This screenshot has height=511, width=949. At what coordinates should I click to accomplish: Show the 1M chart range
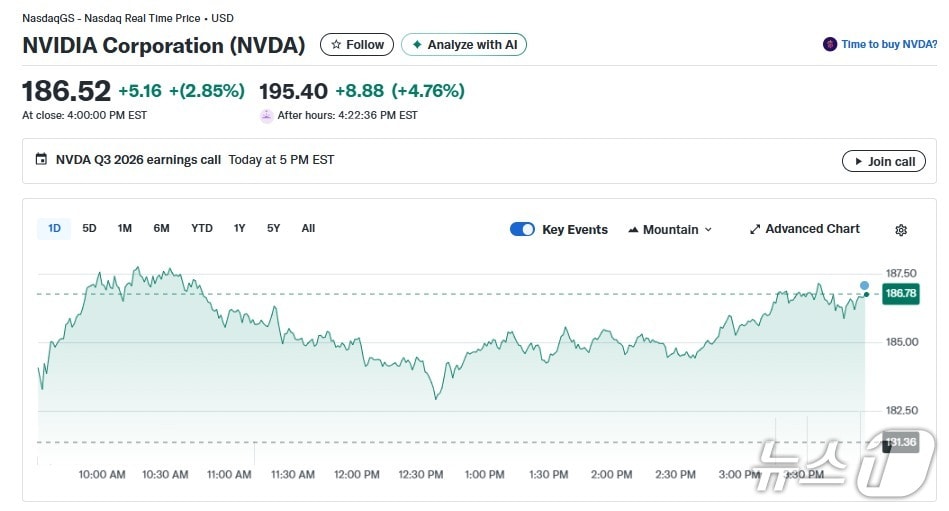pyautogui.click(x=124, y=228)
